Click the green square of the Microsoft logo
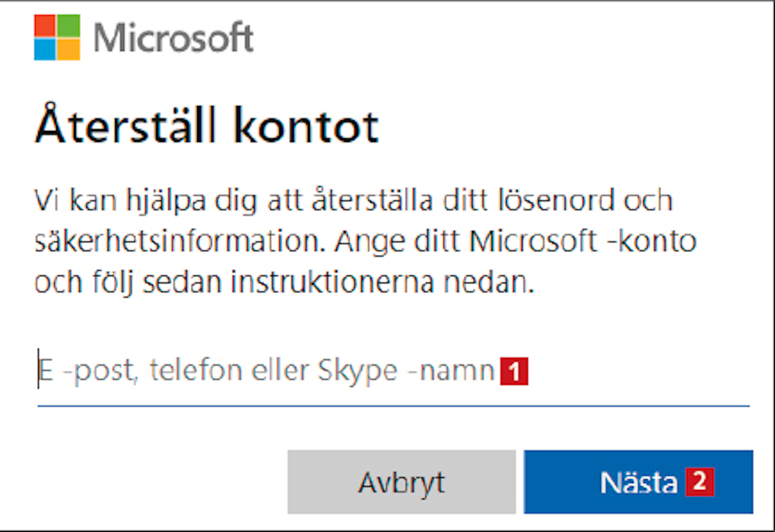The height and width of the screenshot is (532, 775). [x=69, y=26]
